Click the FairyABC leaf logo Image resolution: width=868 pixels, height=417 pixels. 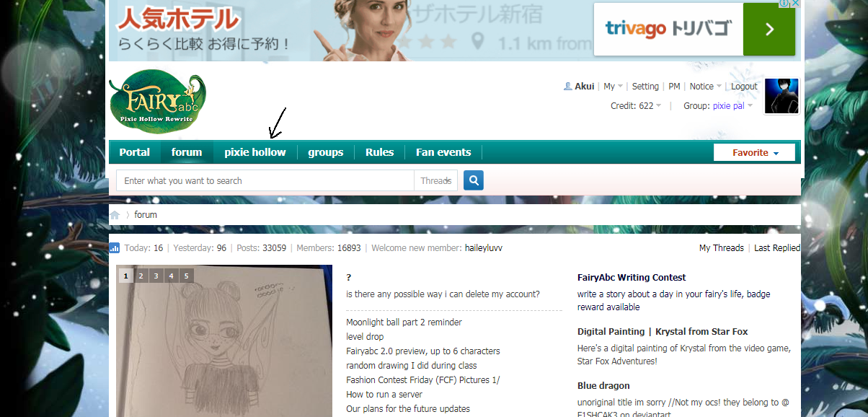click(157, 101)
